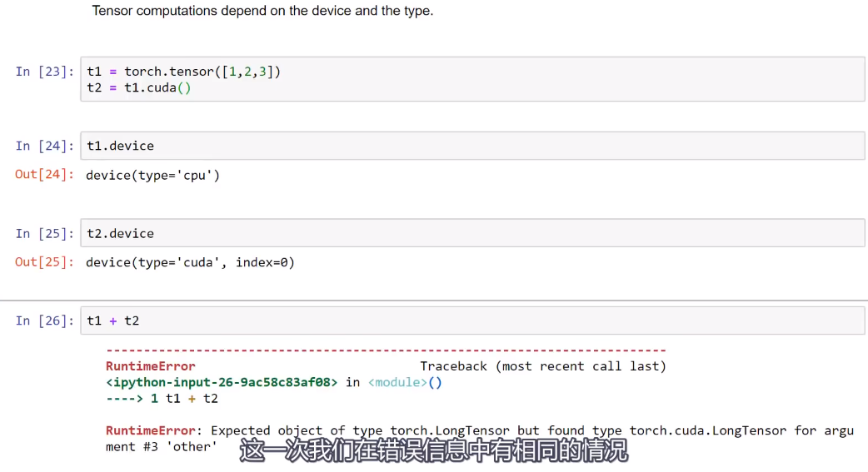The image size is (868, 472).
Task: Click the <module>() text in traceback
Action: coord(405,382)
